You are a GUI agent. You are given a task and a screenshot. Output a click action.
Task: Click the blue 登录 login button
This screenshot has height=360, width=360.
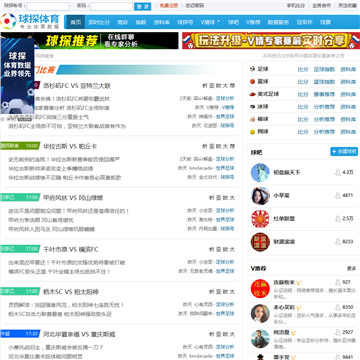pos(143,6)
